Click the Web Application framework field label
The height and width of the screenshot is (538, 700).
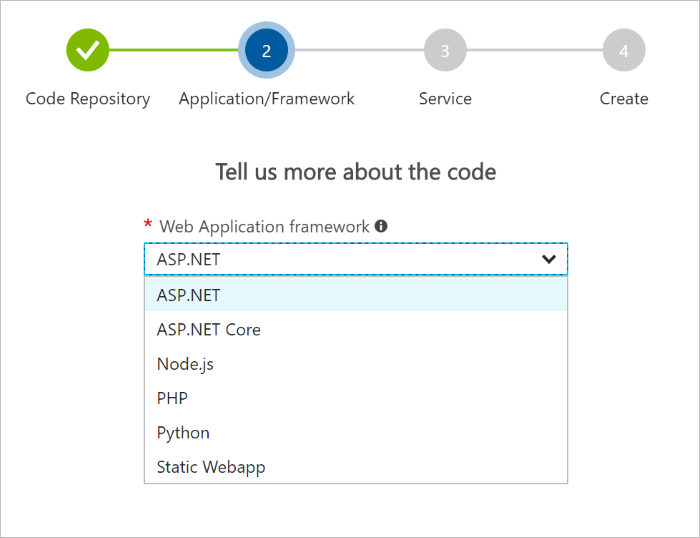(264, 226)
